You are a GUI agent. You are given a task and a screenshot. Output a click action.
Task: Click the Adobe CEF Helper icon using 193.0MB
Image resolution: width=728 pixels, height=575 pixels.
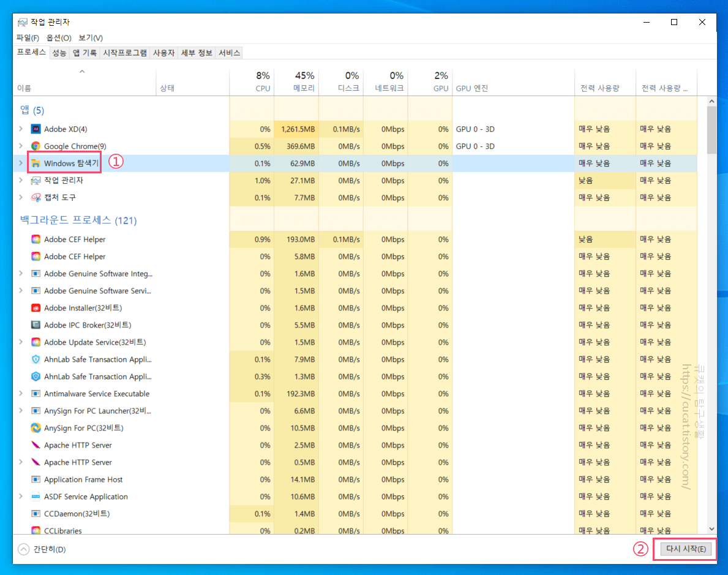pos(36,239)
